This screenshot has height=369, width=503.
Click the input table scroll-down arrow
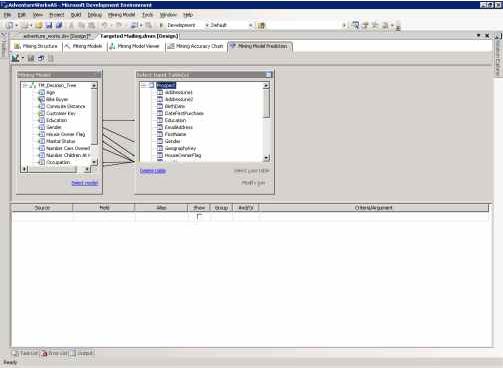pos(266,158)
